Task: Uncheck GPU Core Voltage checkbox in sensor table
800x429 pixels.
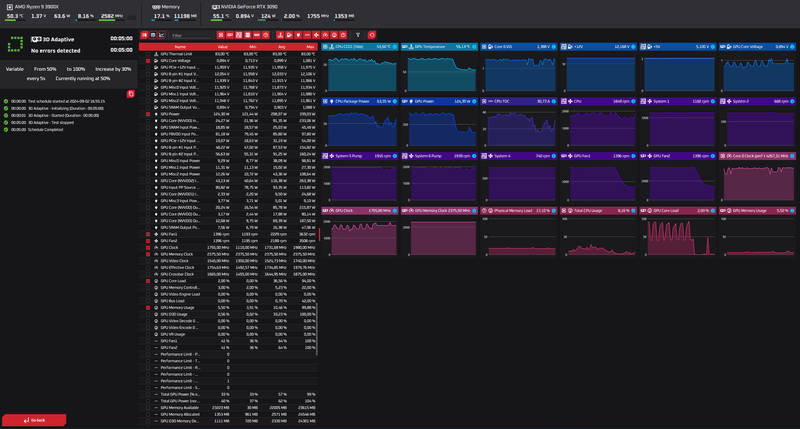Action: [x=148, y=61]
